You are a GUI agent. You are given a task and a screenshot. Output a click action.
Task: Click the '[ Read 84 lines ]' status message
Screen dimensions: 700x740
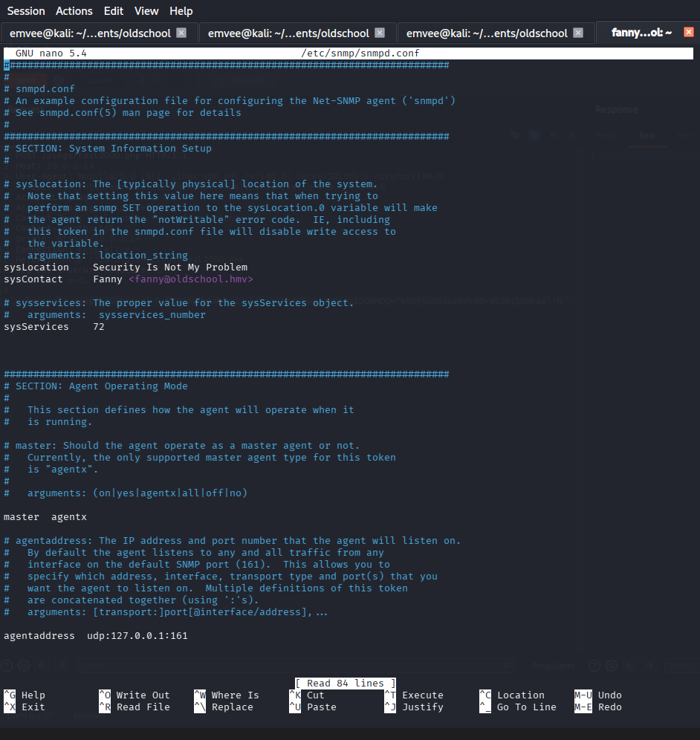345,684
